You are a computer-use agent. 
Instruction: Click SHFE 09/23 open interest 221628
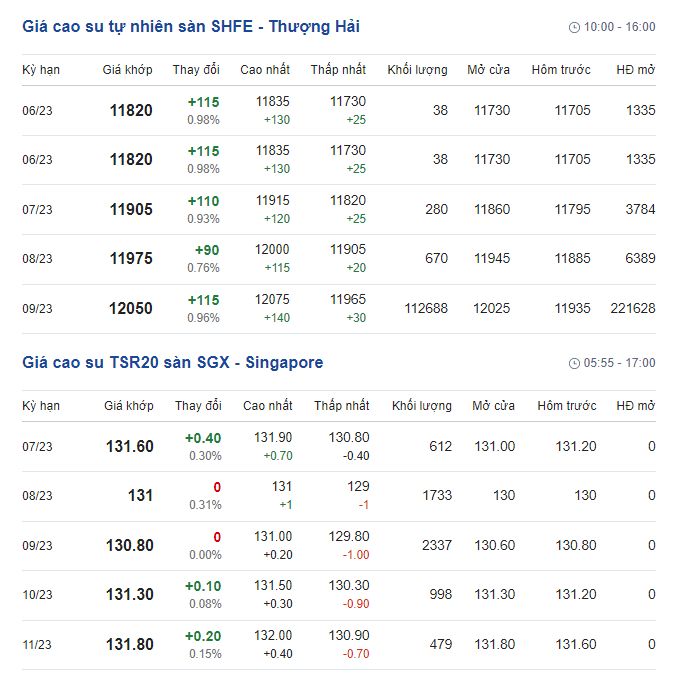pyautogui.click(x=633, y=308)
